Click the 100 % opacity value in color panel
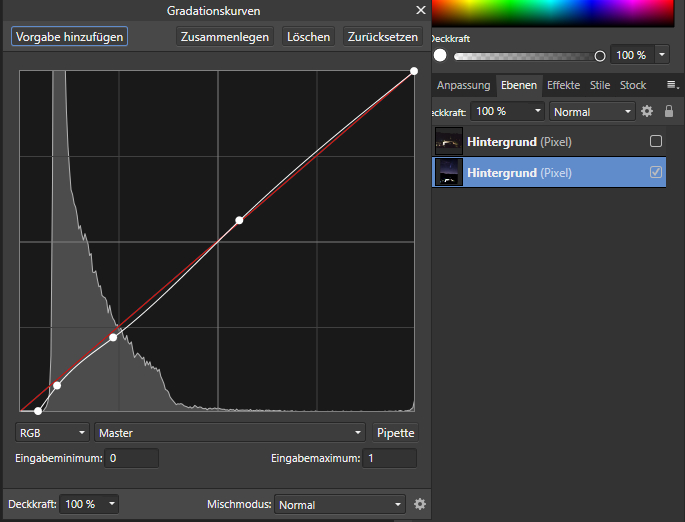Screen dimensions: 685x522 (631, 55)
